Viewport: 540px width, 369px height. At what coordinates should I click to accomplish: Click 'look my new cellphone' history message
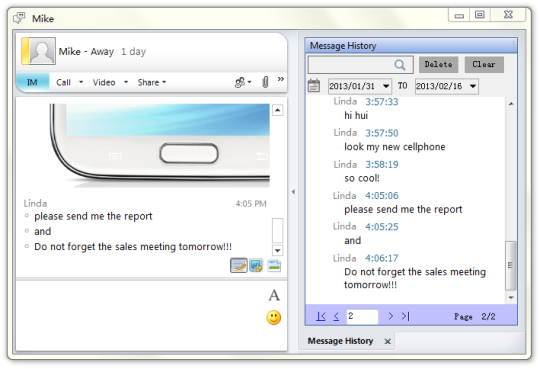pyautogui.click(x=395, y=147)
